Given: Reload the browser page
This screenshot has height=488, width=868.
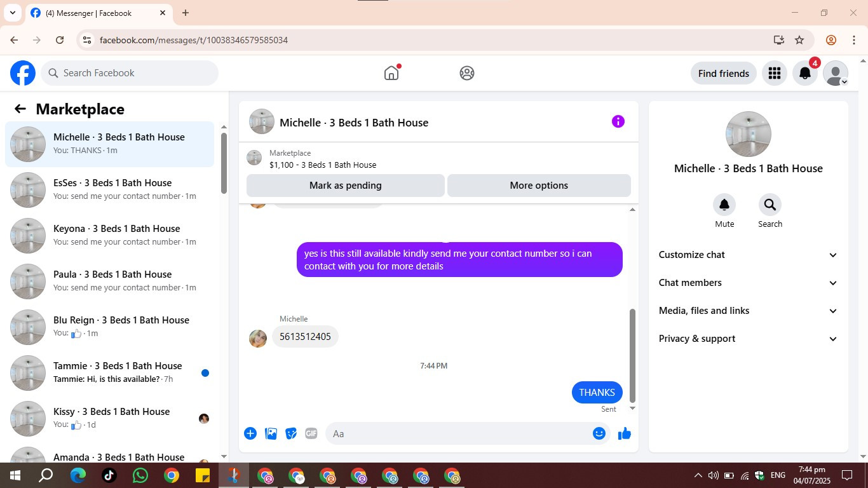Looking at the screenshot, I should coord(60,40).
